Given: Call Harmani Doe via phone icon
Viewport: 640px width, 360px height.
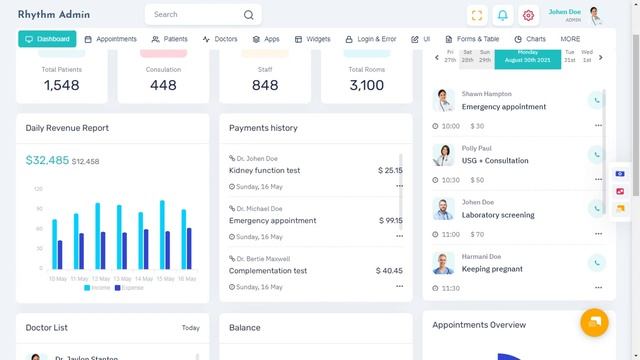Looking at the screenshot, I should coord(597,263).
